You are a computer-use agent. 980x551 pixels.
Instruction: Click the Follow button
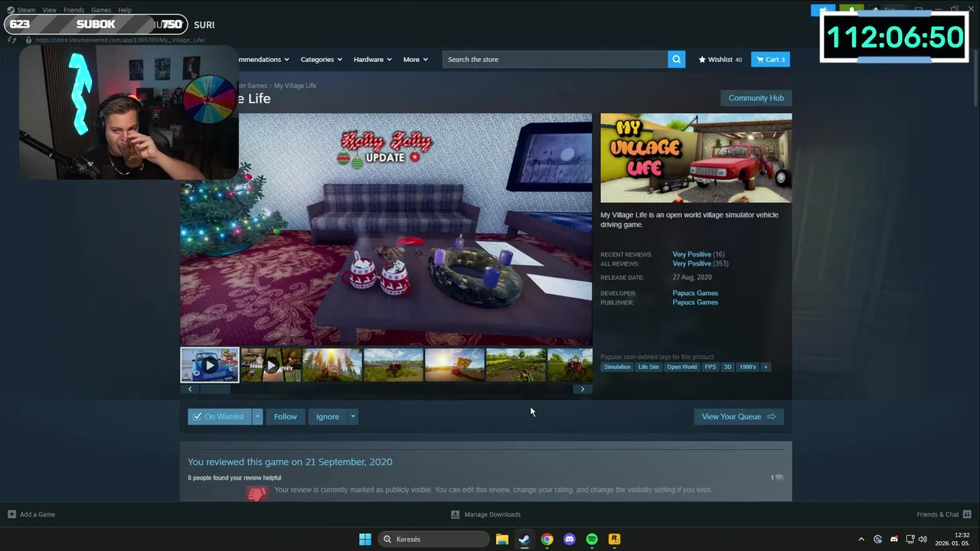(x=286, y=416)
